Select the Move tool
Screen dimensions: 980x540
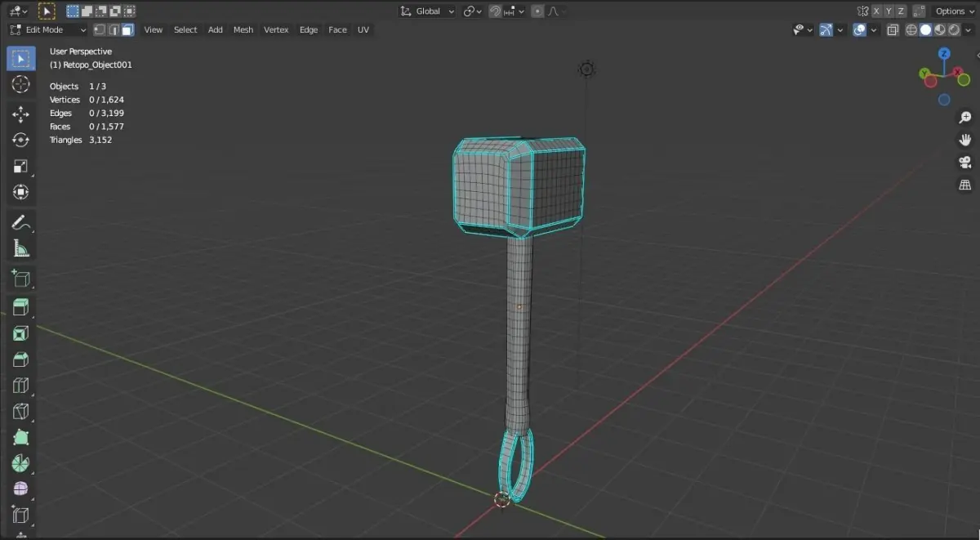coord(20,114)
